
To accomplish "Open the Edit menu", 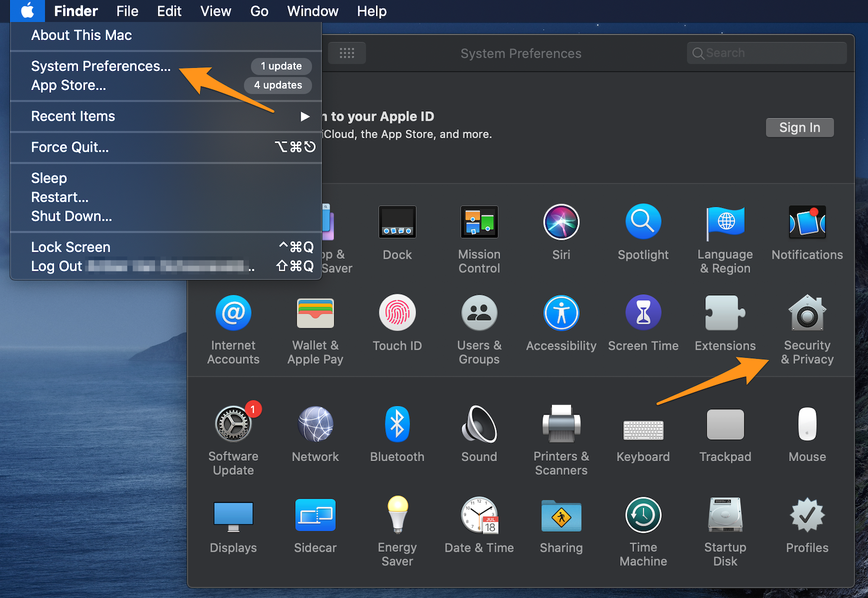I will 169,11.
